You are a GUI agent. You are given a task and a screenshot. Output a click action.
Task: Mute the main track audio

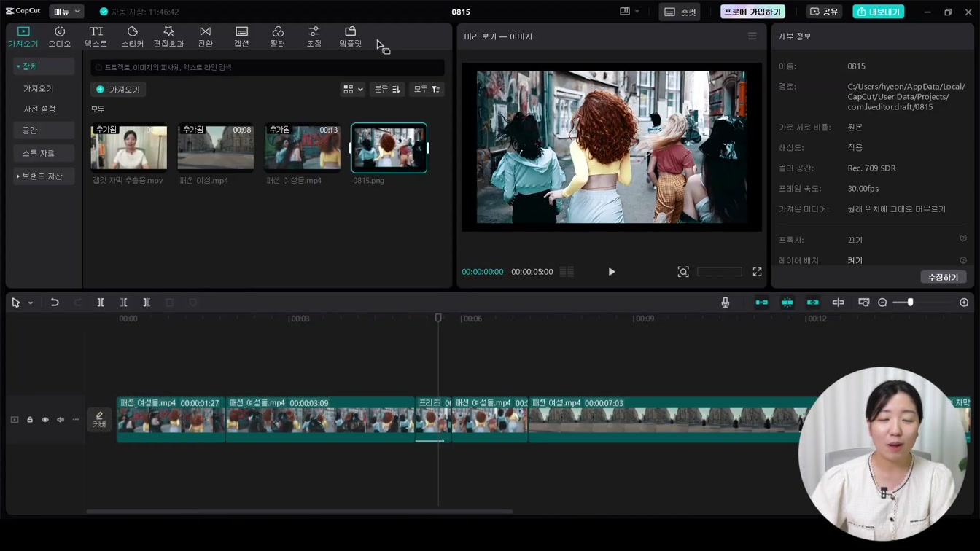[x=61, y=420]
